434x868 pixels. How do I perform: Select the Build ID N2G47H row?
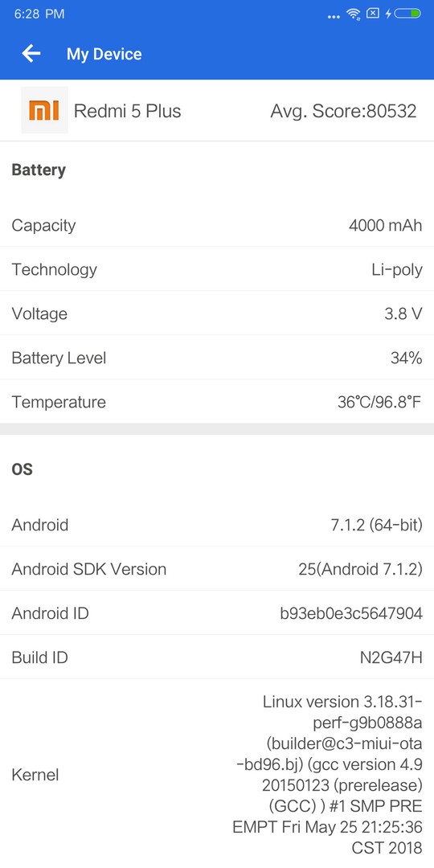coord(217,657)
